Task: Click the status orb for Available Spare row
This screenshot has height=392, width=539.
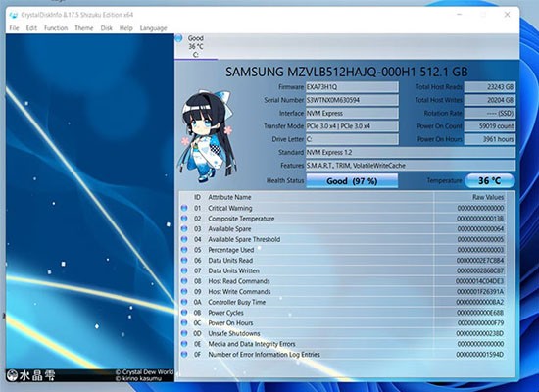Action: pos(184,229)
